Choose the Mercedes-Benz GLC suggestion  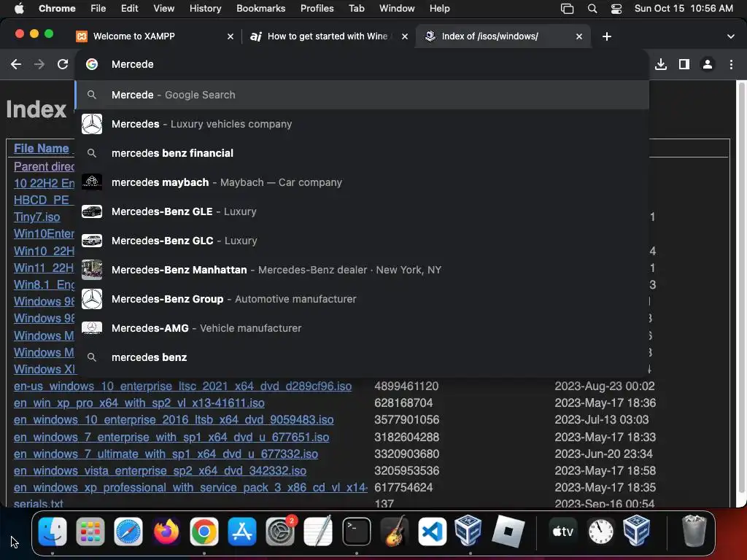[362, 241]
